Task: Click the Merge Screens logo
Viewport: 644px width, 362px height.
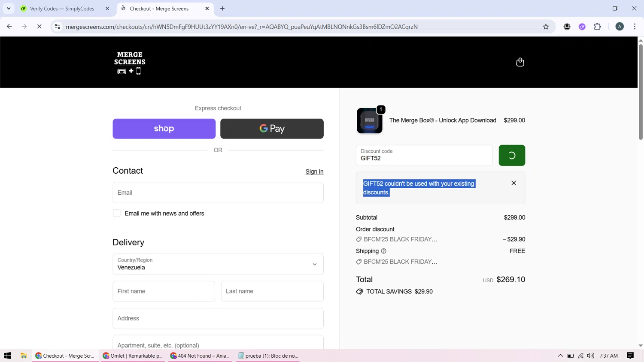Action: [x=130, y=63]
